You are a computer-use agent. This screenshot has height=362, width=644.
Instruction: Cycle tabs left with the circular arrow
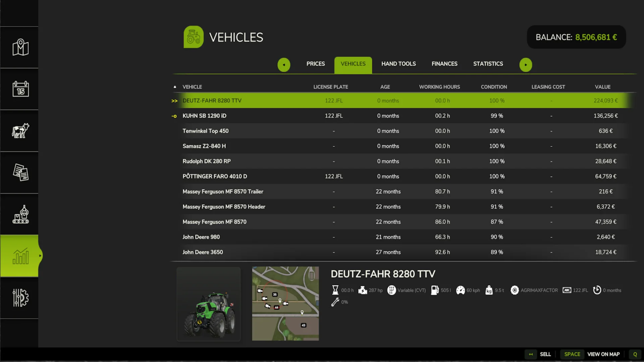click(284, 65)
